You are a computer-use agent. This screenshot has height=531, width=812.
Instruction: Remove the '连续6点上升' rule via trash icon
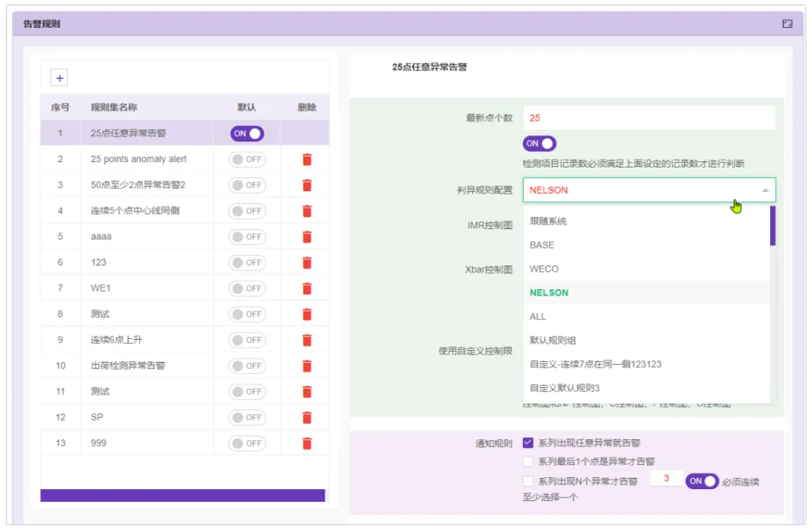[x=307, y=340]
